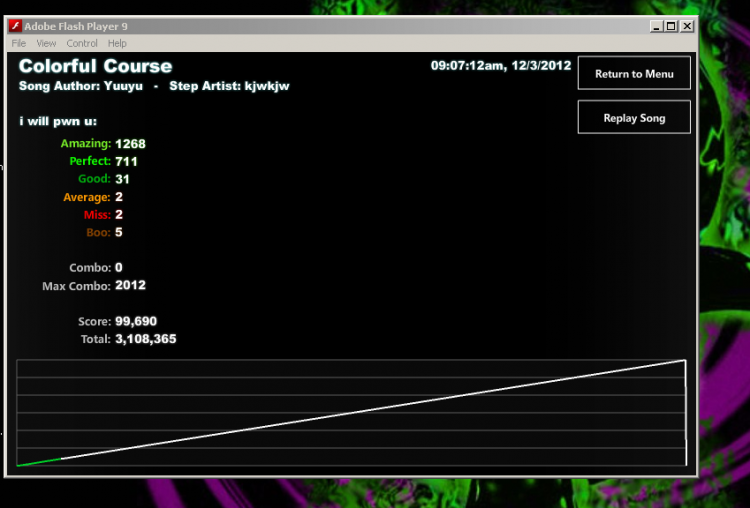750x508 pixels.
Task: Click the Total value 3,108,365
Action: coord(145,339)
